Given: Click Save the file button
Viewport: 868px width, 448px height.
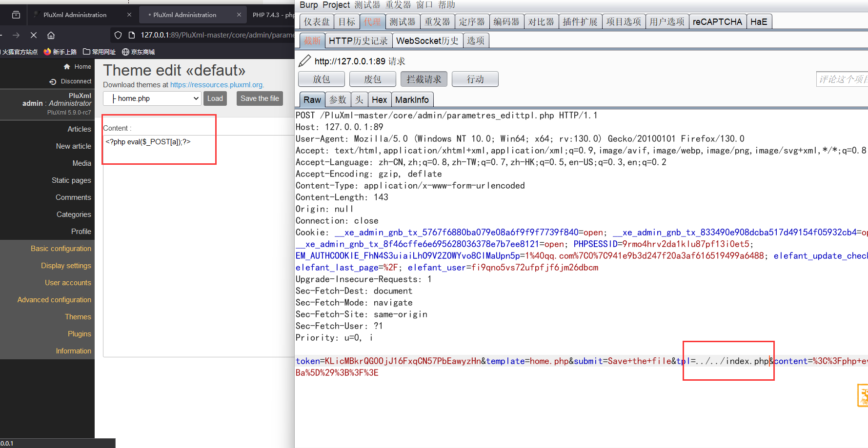Looking at the screenshot, I should coord(260,98).
